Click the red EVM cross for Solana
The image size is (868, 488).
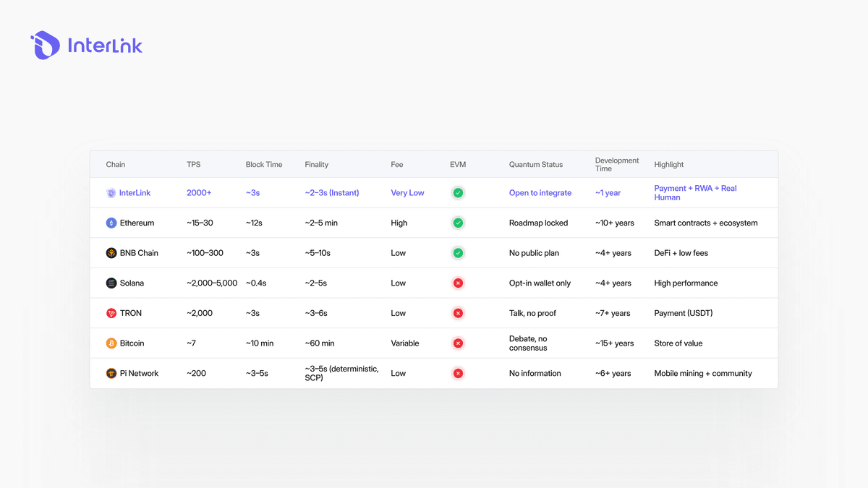(458, 283)
